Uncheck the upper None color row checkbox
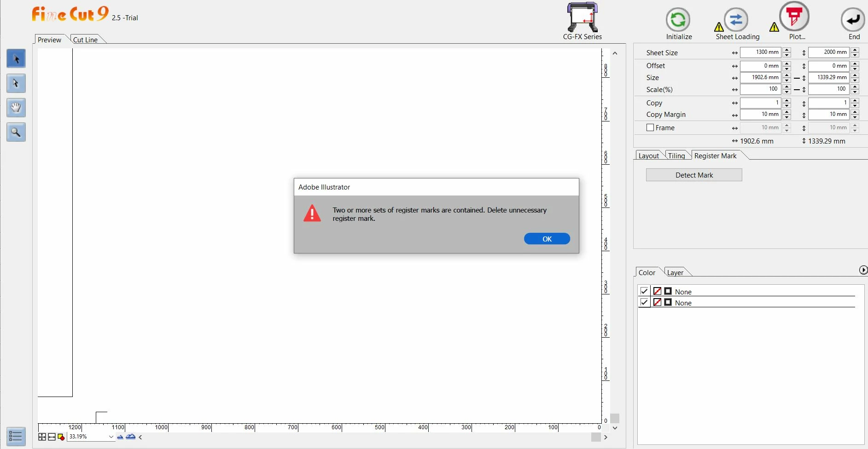The image size is (868, 449). tap(644, 291)
